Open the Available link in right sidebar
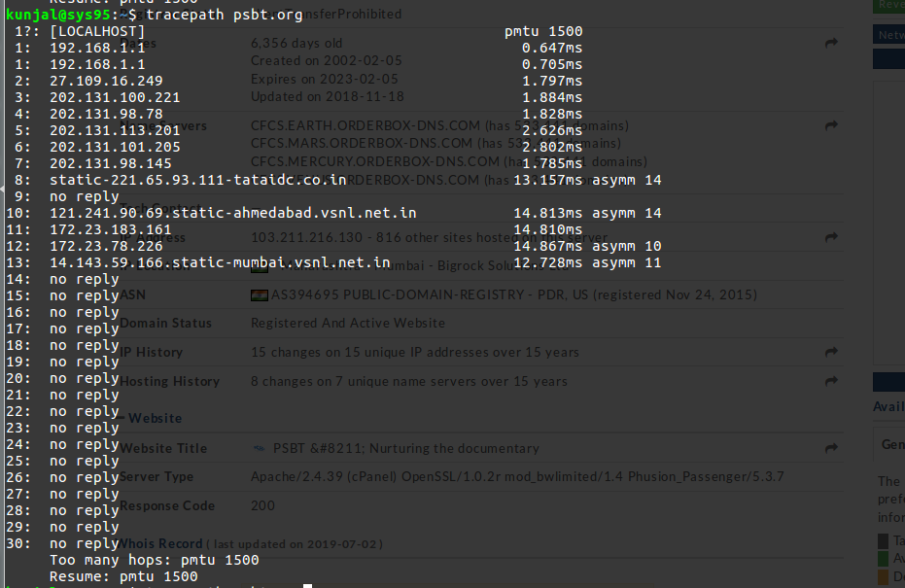The height and width of the screenshot is (588, 905). pyautogui.click(x=888, y=406)
